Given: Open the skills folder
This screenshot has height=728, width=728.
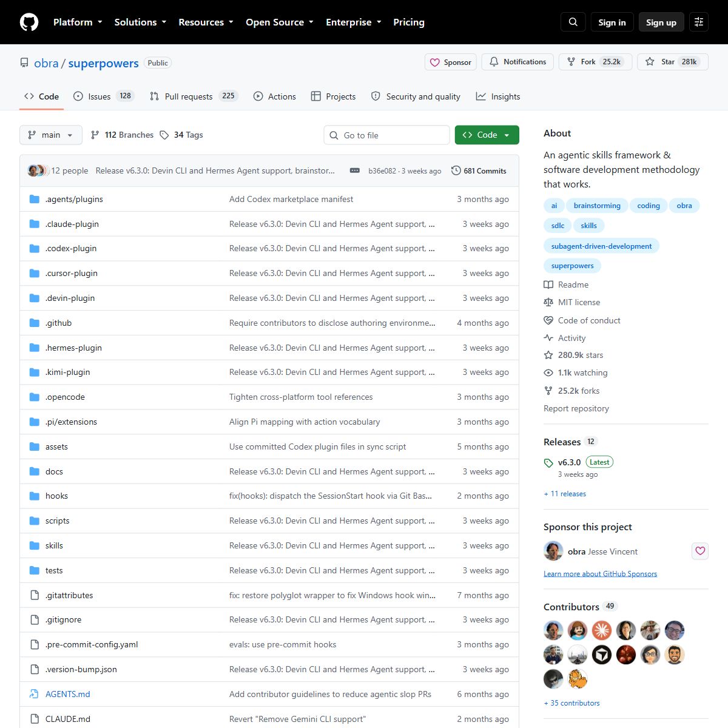Looking at the screenshot, I should (54, 545).
